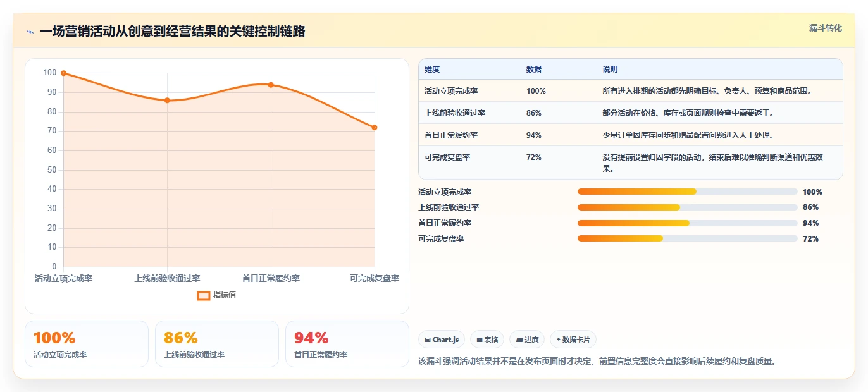Click the description starting 没有提前设置归因字段

(x=713, y=163)
